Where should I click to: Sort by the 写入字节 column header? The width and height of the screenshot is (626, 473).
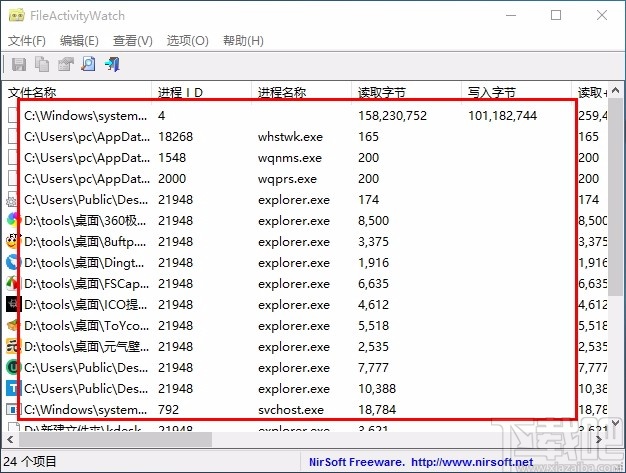pos(517,92)
